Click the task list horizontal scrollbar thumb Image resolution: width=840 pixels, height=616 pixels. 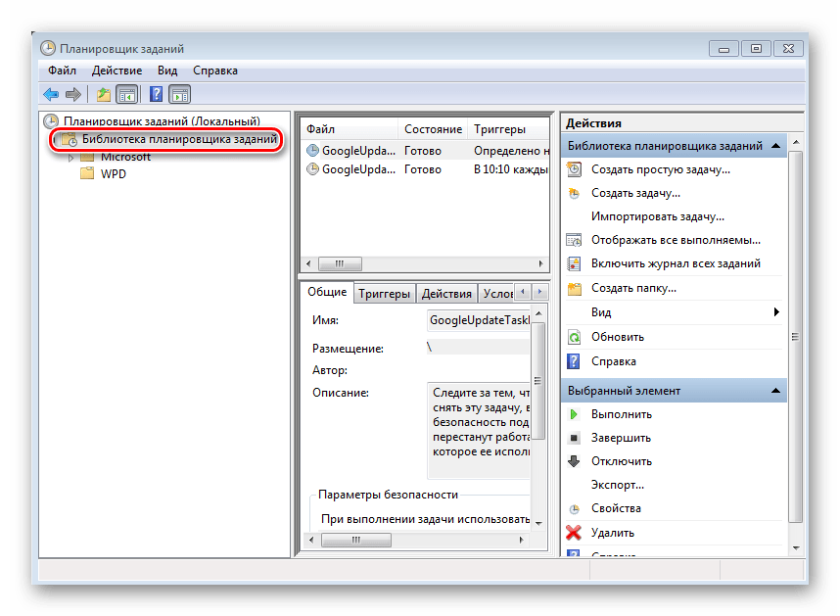(340, 263)
